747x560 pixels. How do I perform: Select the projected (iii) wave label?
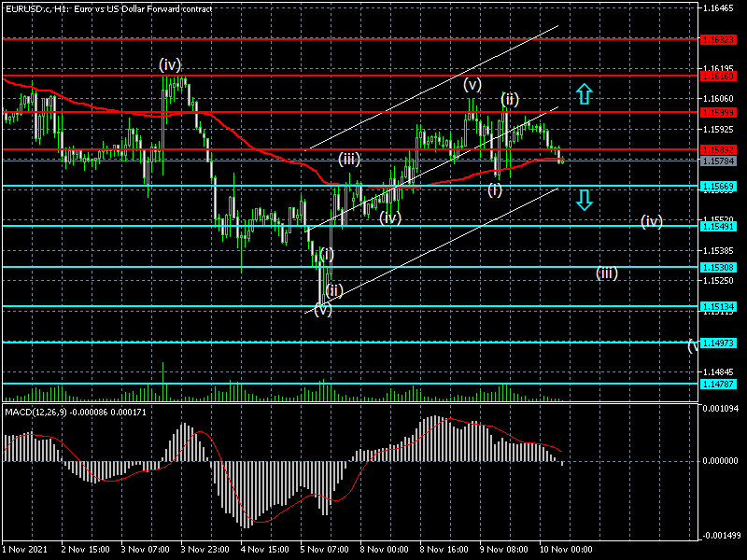point(607,273)
